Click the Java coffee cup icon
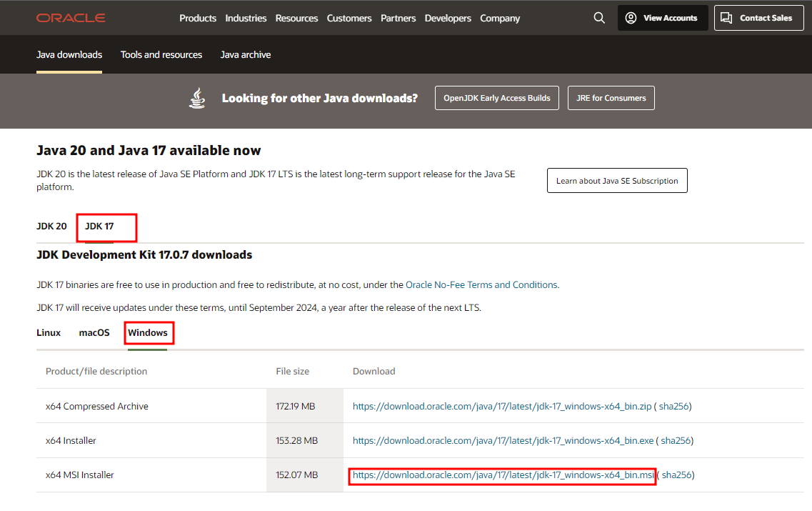Viewport: 812px width, 511px height. tap(197, 98)
